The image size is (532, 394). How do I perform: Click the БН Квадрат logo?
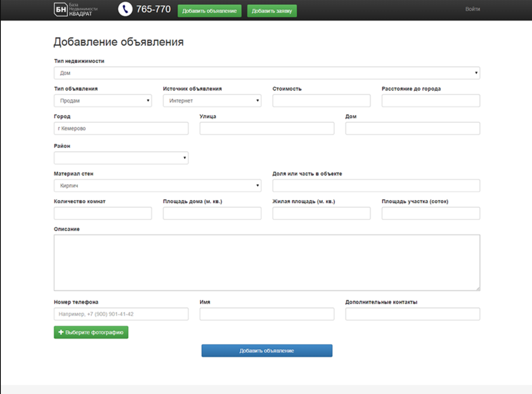(x=76, y=9)
